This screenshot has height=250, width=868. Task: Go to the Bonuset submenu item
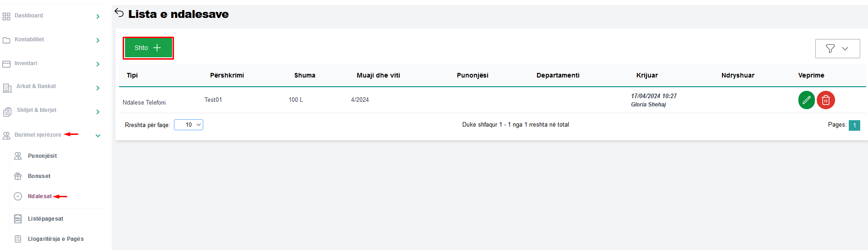point(39,176)
